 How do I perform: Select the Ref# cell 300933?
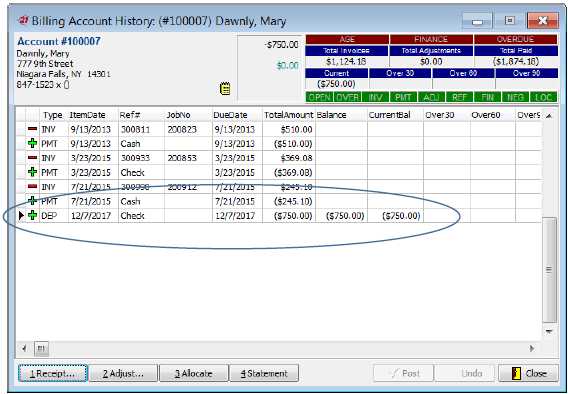tap(141, 158)
